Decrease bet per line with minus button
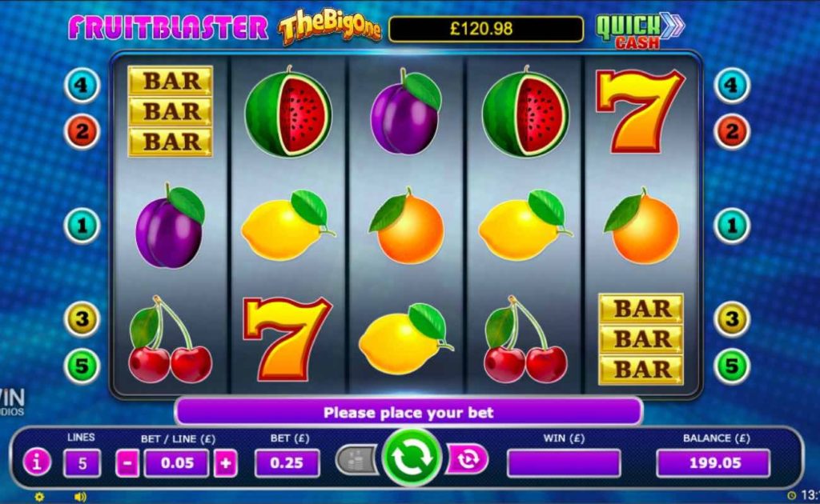820x504 pixels. [127, 463]
